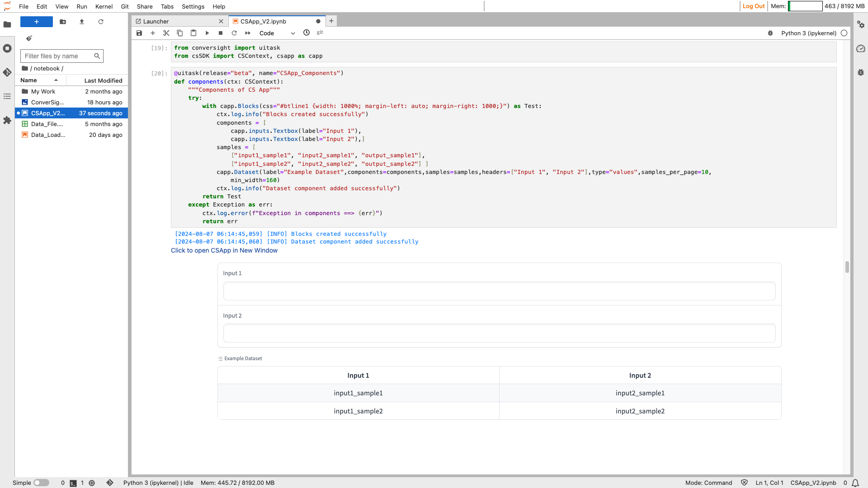
Task: Select the input1_sample1 dataset row
Action: click(499, 393)
